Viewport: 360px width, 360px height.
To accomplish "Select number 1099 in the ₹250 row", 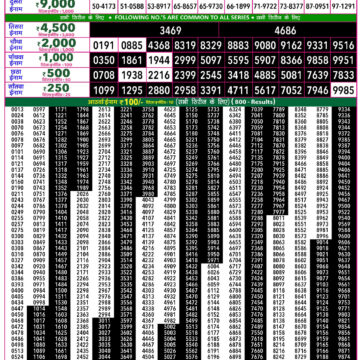I will (x=103, y=90).
